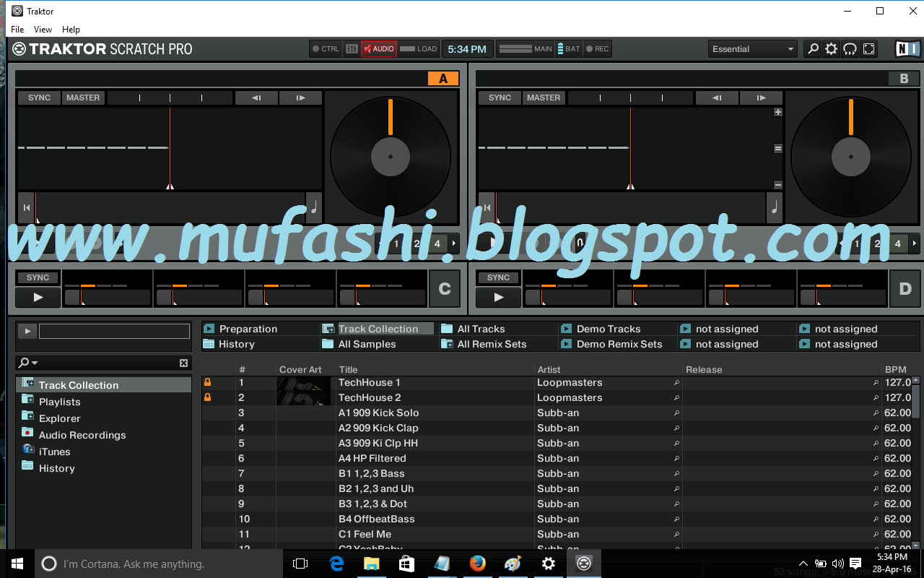Screen dimensions: 924x578
Task: Play Remix Deck D
Action: 499,297
